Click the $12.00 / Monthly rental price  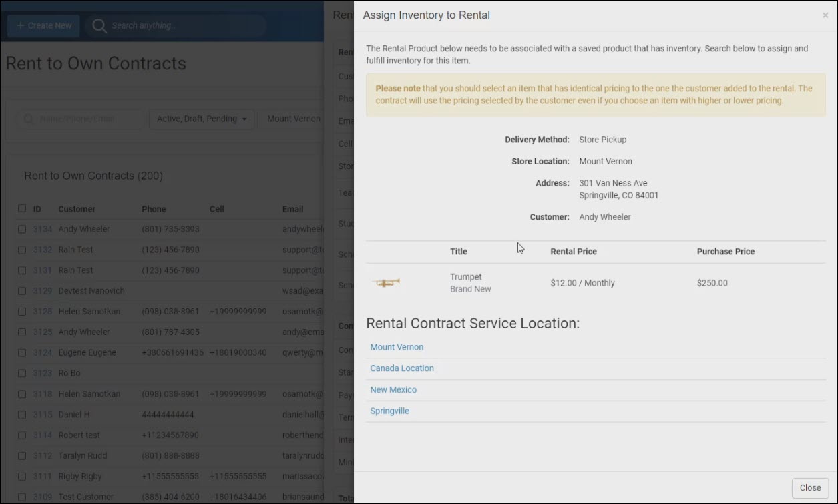click(x=582, y=283)
